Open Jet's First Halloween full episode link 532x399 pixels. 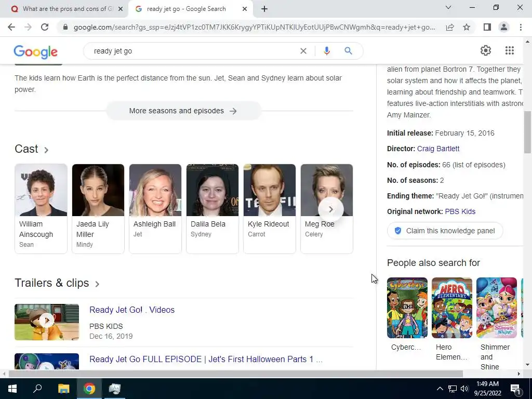[x=206, y=359]
